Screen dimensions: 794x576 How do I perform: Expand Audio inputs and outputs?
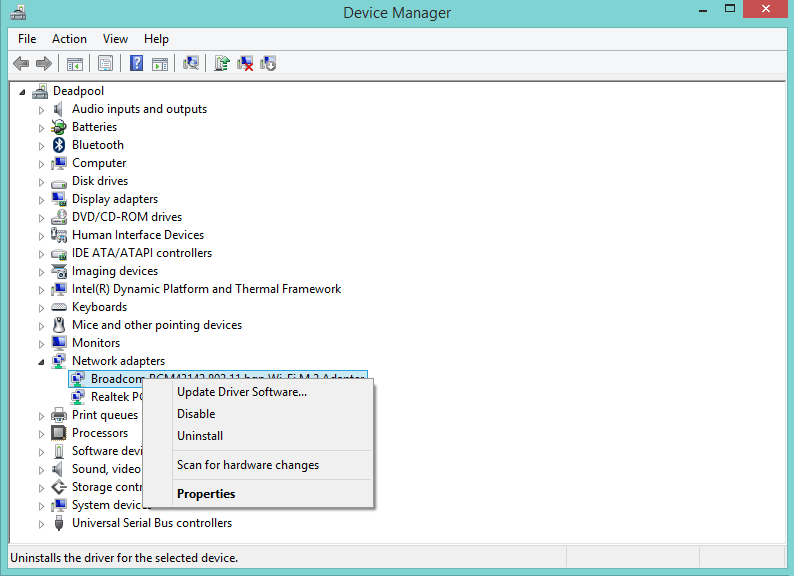tap(42, 109)
